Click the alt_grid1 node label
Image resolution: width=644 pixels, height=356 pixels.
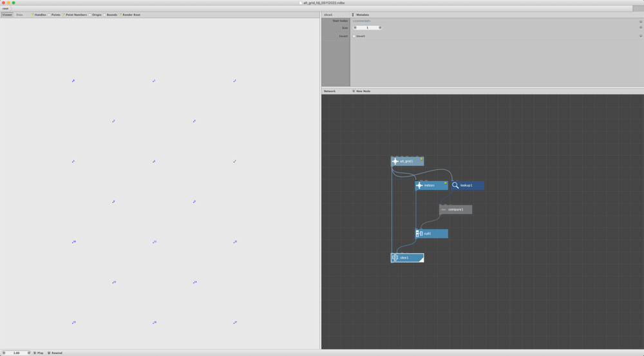coord(406,162)
